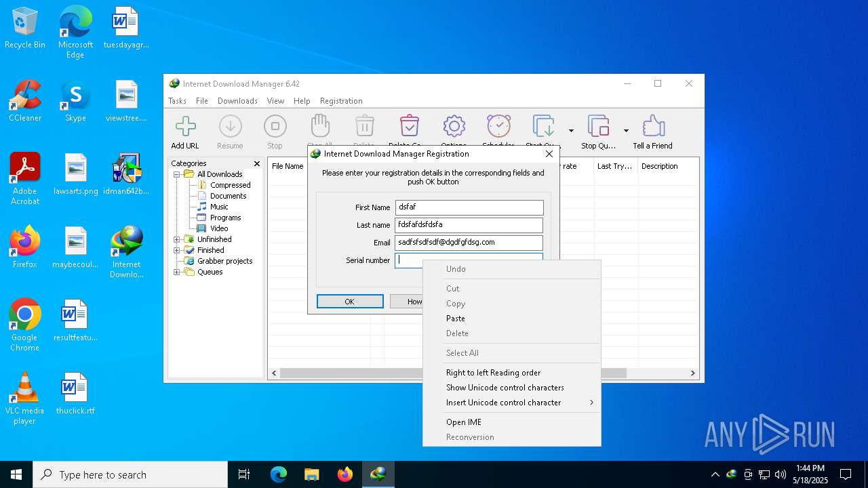Select the idman642b installer desktop icon
868x488 pixels.
click(126, 174)
